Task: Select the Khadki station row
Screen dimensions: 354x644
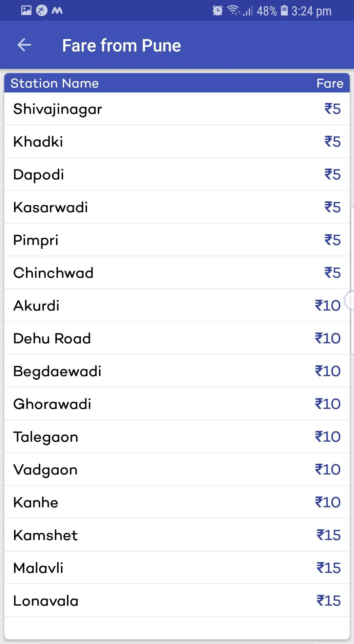Action: coord(177,142)
